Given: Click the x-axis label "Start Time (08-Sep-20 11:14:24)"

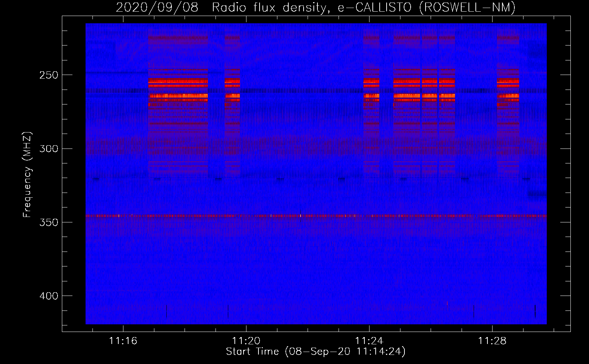Looking at the screenshot, I should (x=316, y=352).
